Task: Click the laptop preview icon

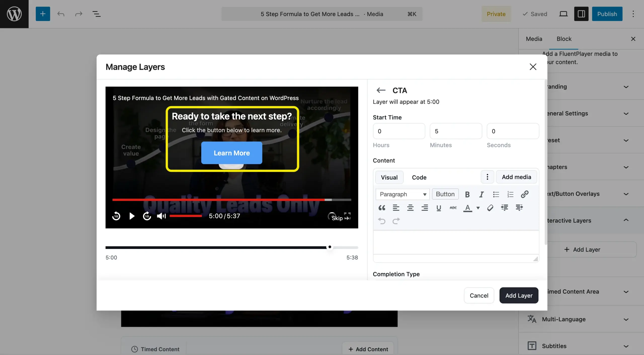Action: [x=563, y=14]
